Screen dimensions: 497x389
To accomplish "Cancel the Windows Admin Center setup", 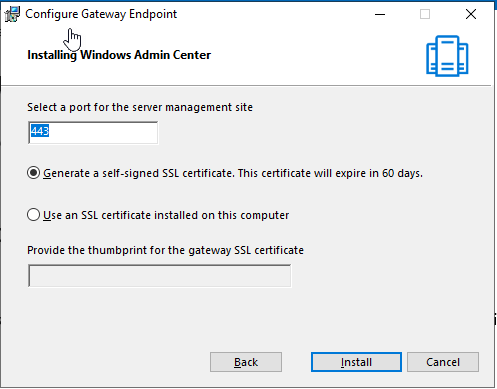I will [443, 362].
